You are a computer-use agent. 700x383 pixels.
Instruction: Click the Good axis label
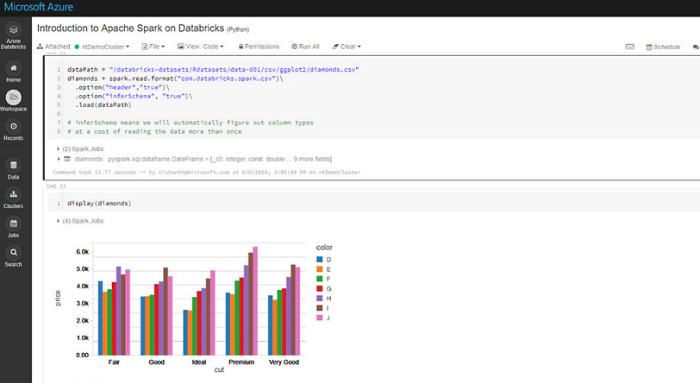coord(157,362)
